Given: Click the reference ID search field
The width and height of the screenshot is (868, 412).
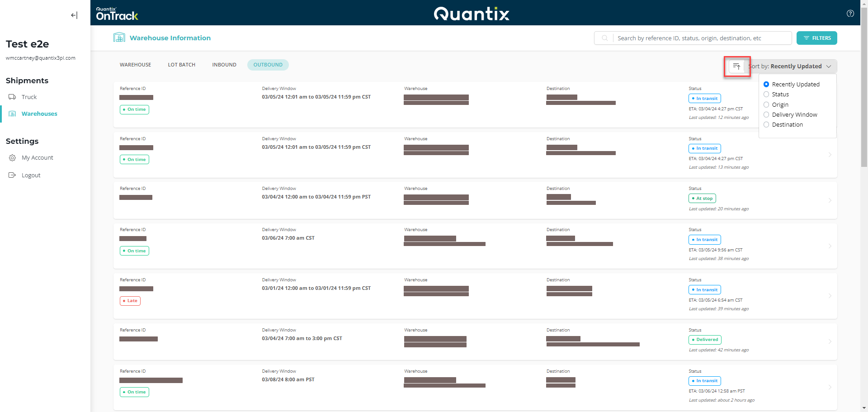Looking at the screenshot, I should click(701, 38).
